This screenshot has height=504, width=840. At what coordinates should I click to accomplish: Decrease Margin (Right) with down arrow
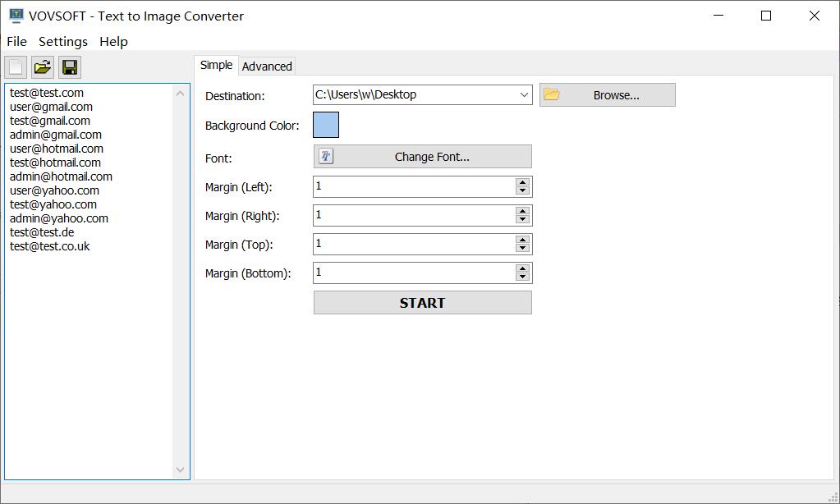coord(522,220)
